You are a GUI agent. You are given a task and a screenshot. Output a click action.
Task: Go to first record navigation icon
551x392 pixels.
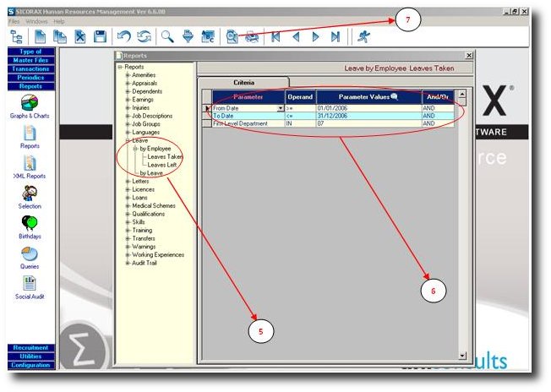click(275, 36)
